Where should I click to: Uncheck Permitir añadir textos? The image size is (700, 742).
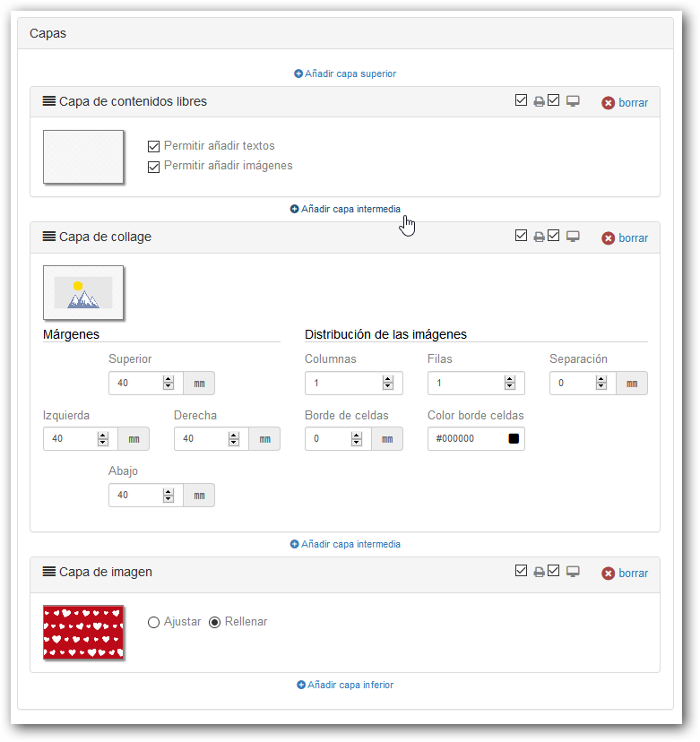click(x=154, y=146)
